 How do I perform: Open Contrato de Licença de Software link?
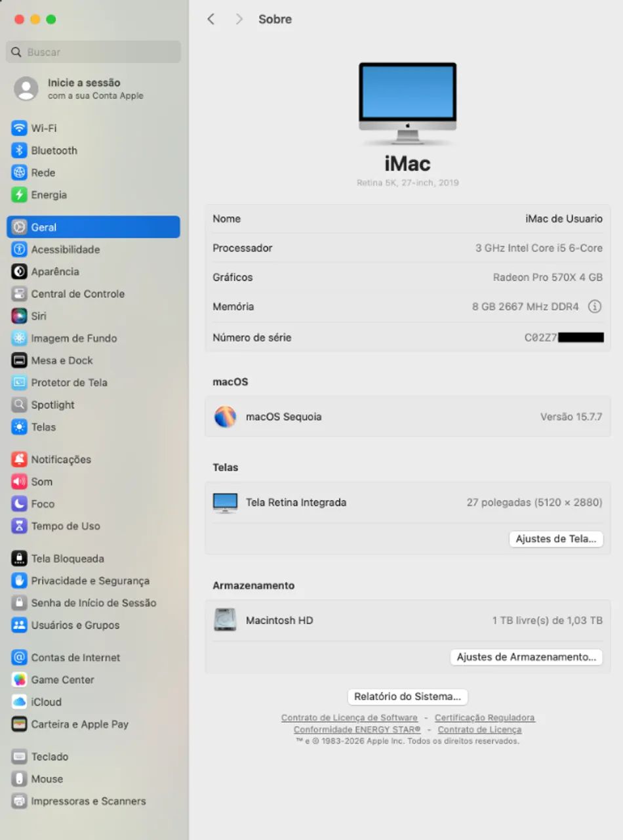point(350,718)
